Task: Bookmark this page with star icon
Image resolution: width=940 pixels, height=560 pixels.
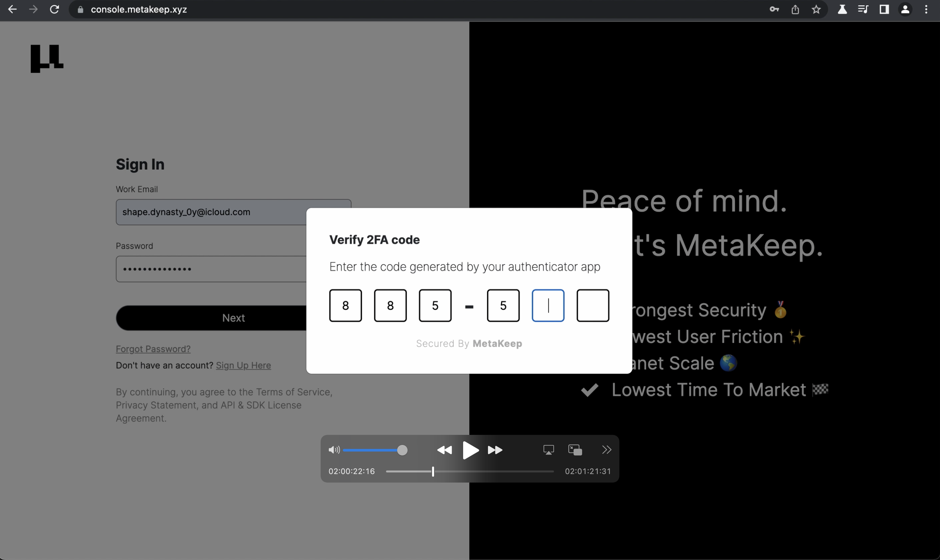Action: (x=816, y=9)
